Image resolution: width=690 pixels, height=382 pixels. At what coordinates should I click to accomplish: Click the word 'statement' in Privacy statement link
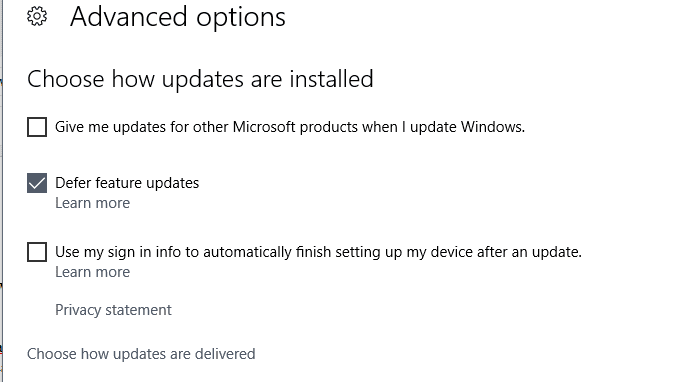pyautogui.click(x=138, y=310)
